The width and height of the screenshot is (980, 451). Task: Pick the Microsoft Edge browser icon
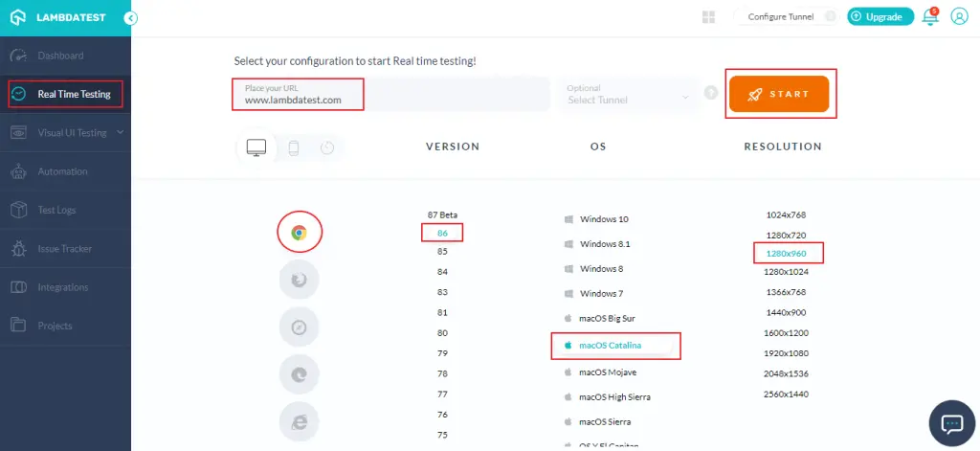pyautogui.click(x=299, y=373)
